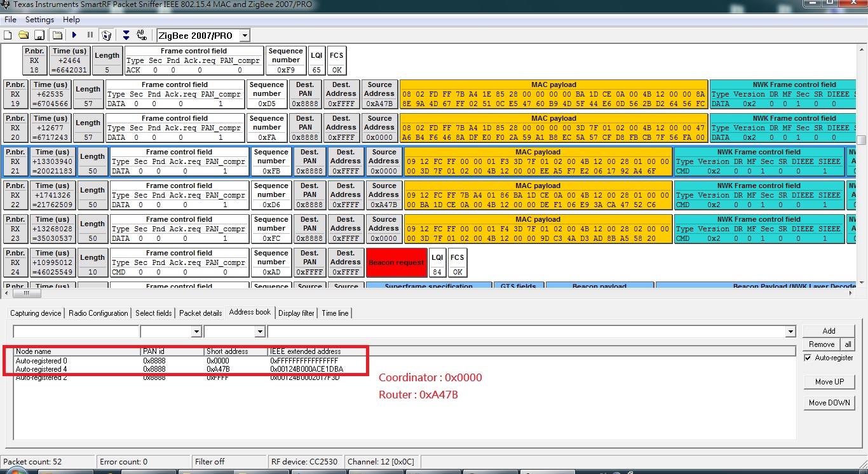
Task: Select the Auto-registered 4 address row
Action: pyautogui.click(x=405, y=369)
